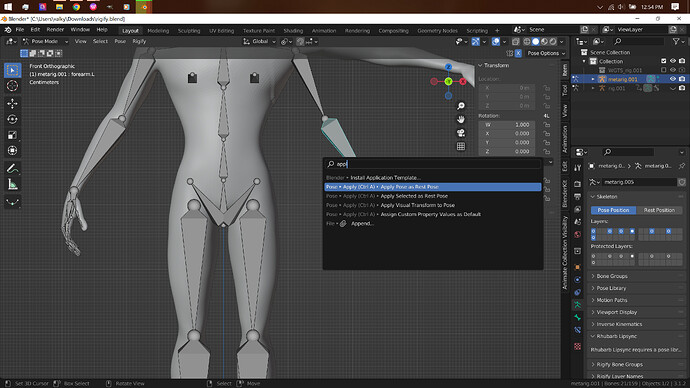Toggle visibility of Collection in outliner
Screen dimensions: 690x388
coord(673,61)
